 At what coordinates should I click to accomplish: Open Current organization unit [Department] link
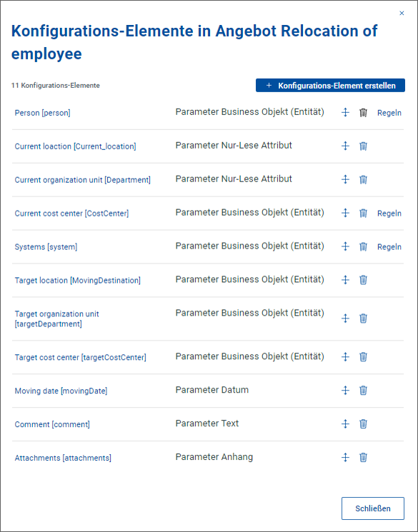[82, 180]
